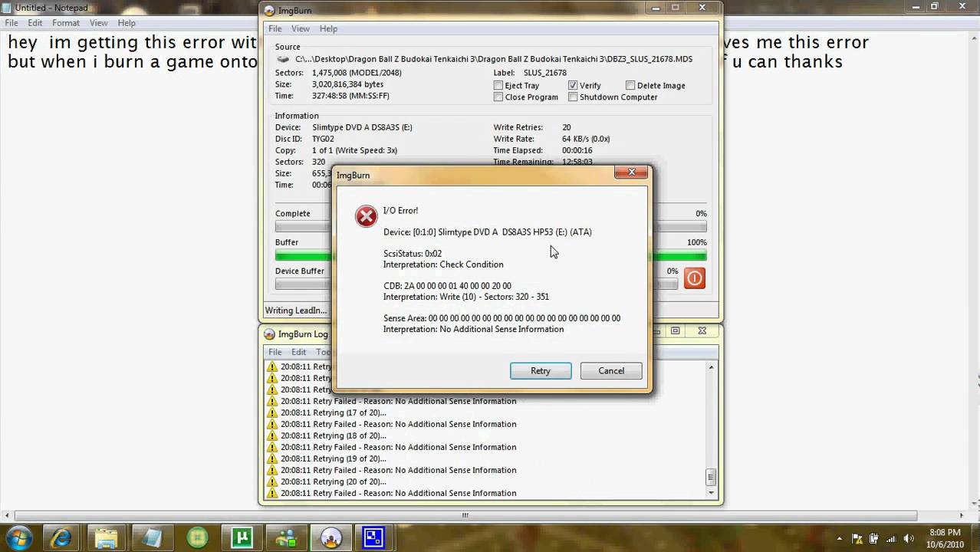Click the green round taskbar application icon
Screen dimensions: 980x552
[197, 537]
